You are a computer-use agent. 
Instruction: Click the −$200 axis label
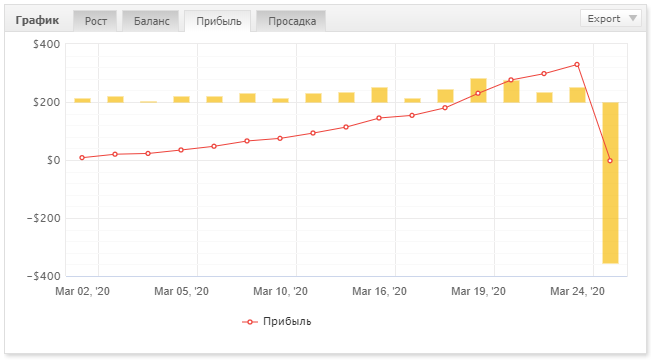[x=43, y=218]
